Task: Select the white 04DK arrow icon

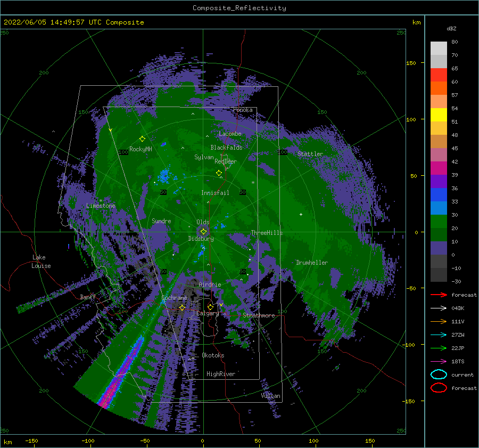Action: tap(439, 308)
